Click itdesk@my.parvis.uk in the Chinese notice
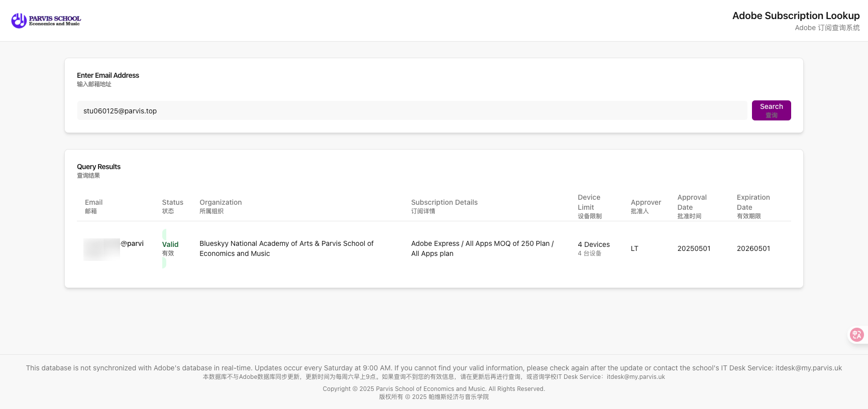Screen dimensions: 868x409 [x=635, y=377]
